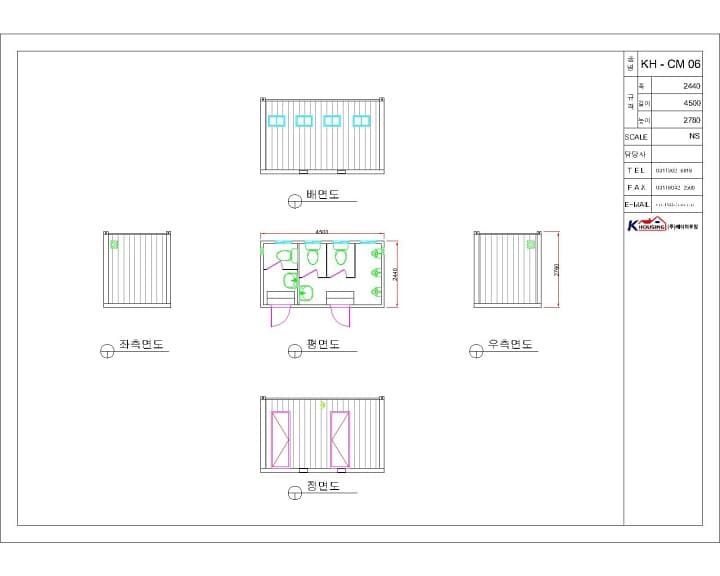Click the telephone number next to TEL
Viewport: 720px width, 576px height.
[x=674, y=171]
